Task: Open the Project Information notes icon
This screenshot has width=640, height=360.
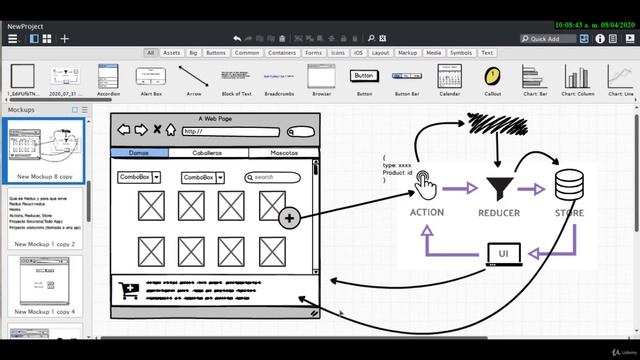Action: click(x=613, y=38)
